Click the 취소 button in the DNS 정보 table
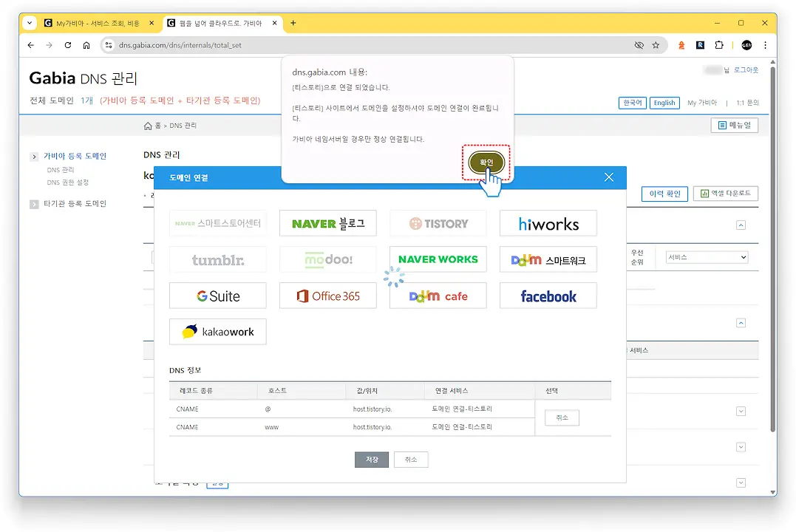Screen dimensions: 796x532 click(562, 417)
